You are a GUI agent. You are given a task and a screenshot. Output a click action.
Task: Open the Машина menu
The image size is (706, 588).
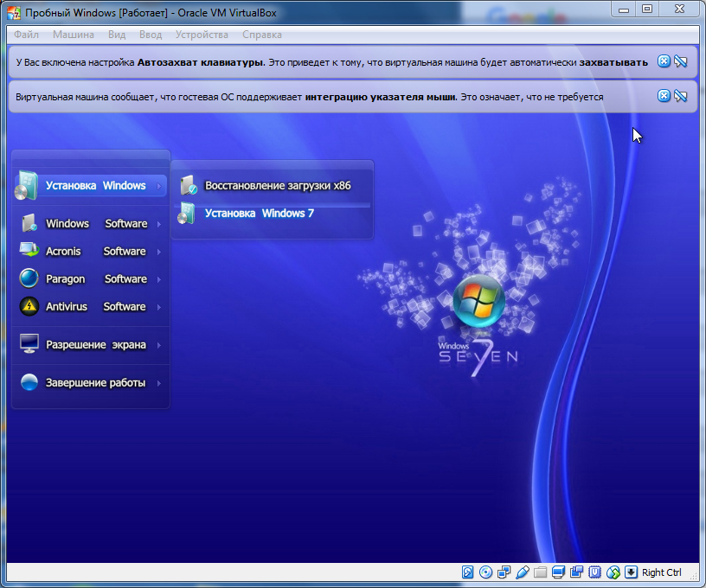72,35
